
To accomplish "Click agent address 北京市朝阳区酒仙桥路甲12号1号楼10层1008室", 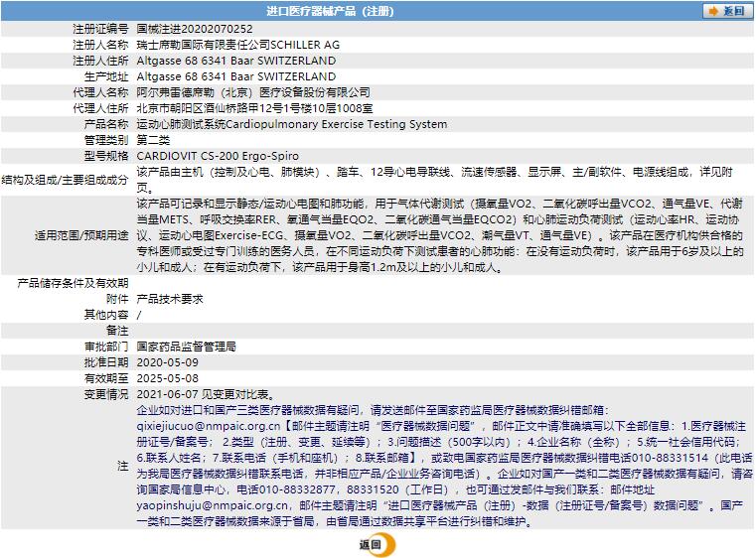I will pos(254,108).
